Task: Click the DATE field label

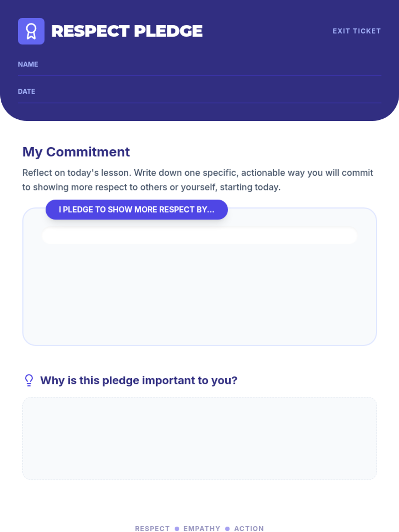Action: (x=27, y=91)
